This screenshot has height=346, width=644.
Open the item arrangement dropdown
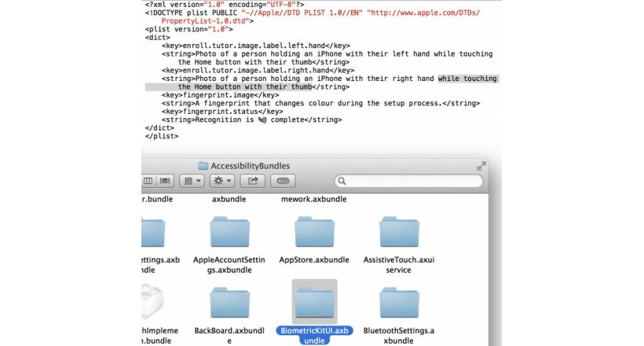tap(192, 181)
